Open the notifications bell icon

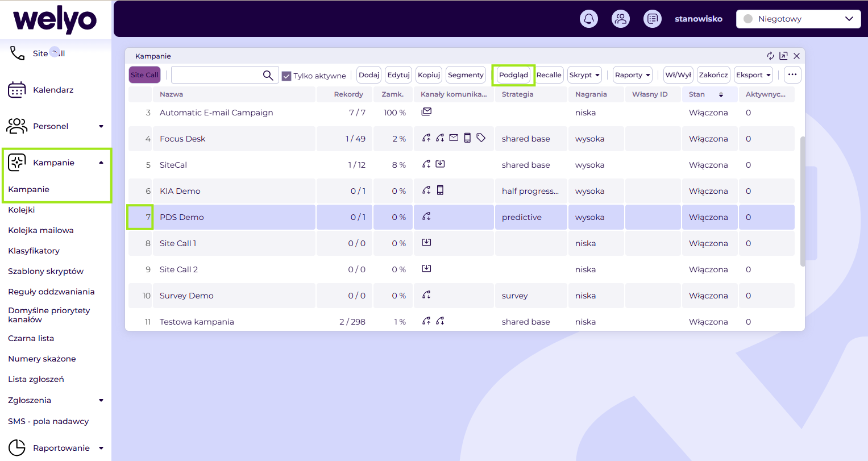coord(589,19)
